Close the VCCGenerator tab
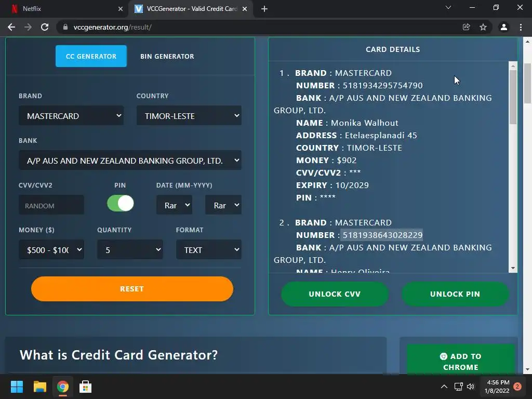 coord(245,9)
